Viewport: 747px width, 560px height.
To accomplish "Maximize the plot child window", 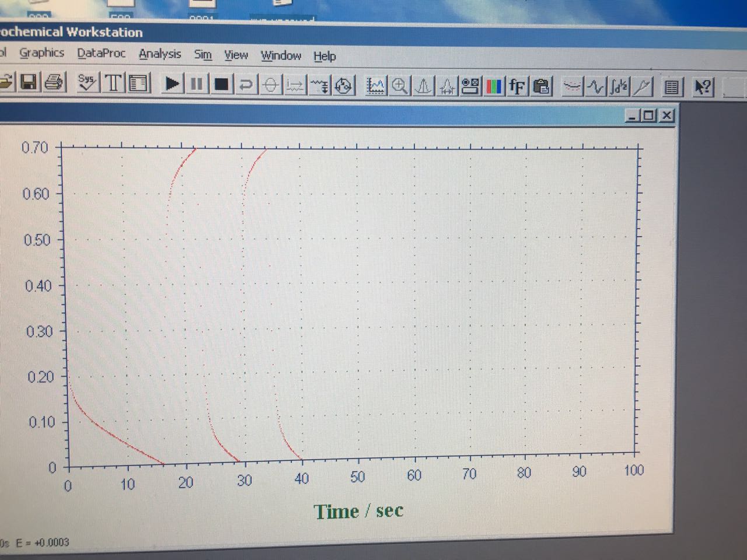I will [649, 116].
